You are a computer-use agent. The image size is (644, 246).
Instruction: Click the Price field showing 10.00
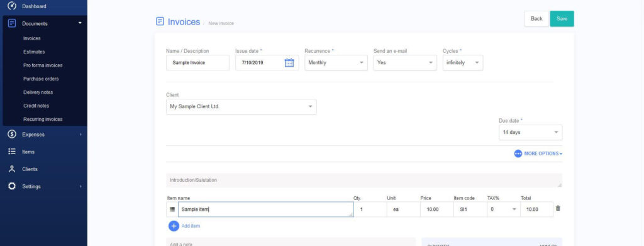point(437,210)
